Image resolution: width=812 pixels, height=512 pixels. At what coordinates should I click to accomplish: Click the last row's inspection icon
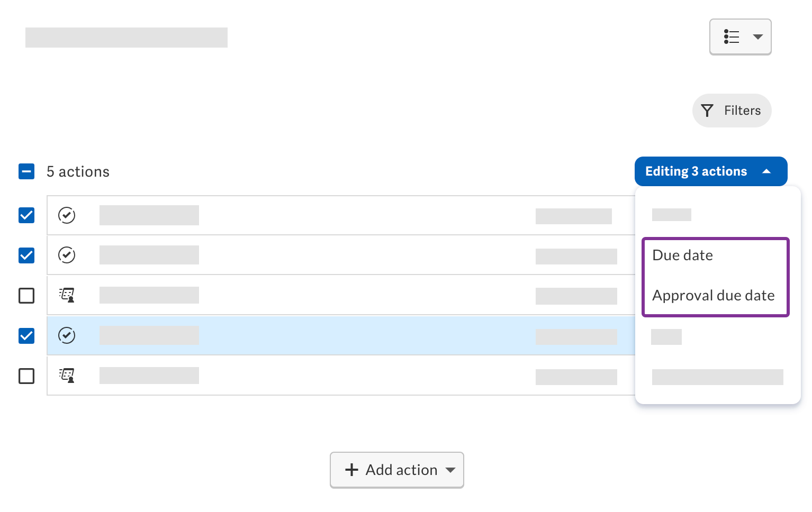(67, 376)
